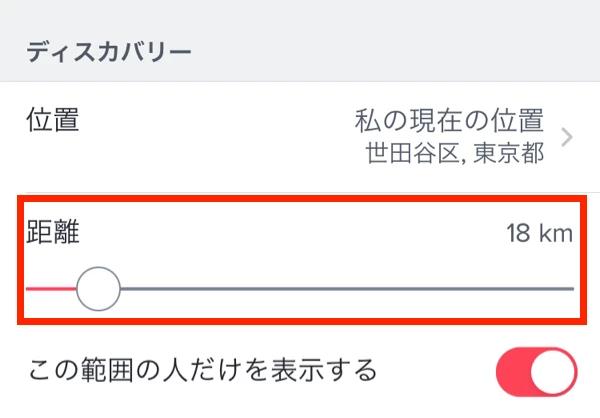600x418 pixels.
Task: Click the km unit next to 18
Action: pos(557,235)
